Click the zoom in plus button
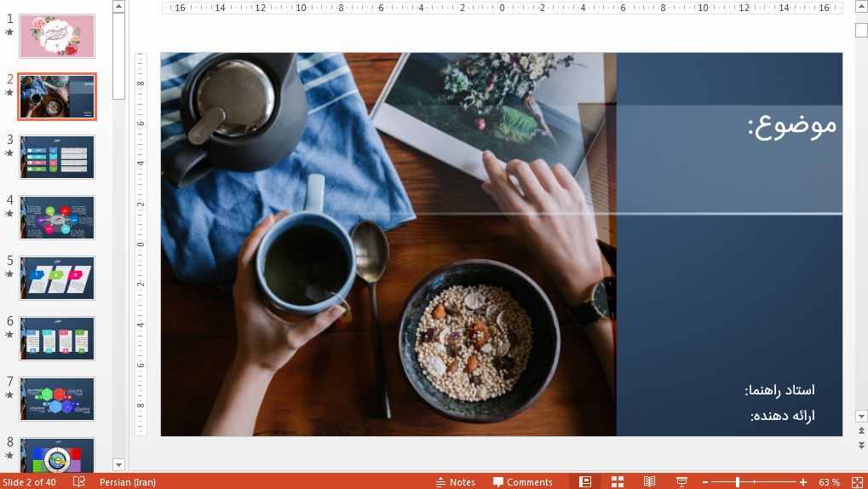 (802, 482)
